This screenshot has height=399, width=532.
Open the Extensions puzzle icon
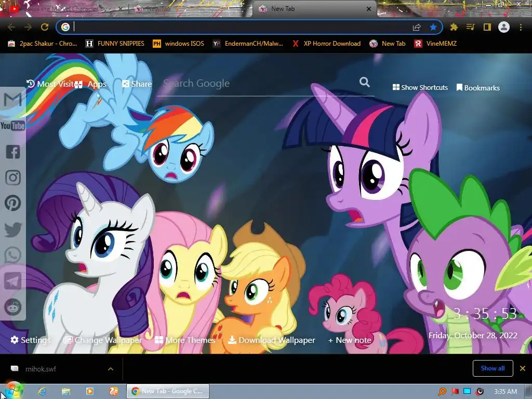click(x=454, y=27)
